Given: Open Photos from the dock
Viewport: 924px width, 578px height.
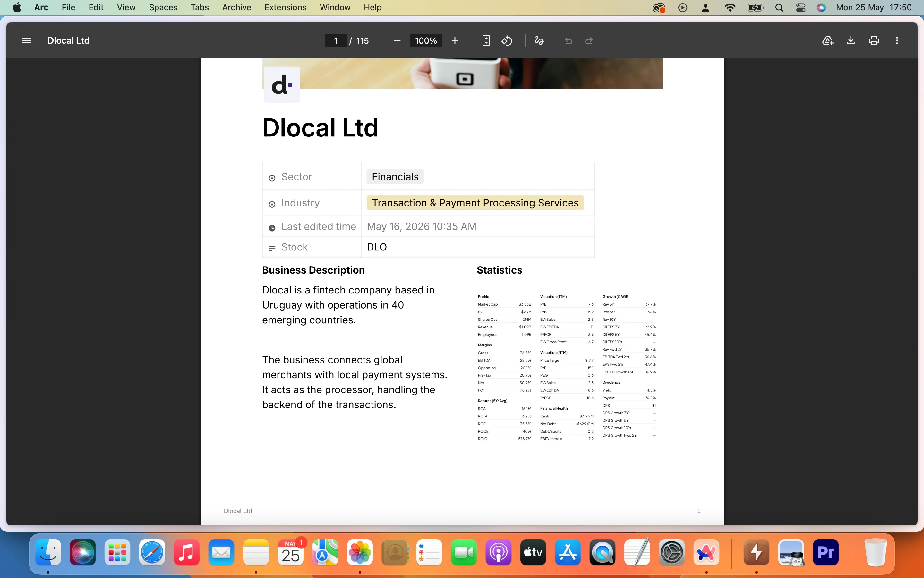Looking at the screenshot, I should pos(360,552).
